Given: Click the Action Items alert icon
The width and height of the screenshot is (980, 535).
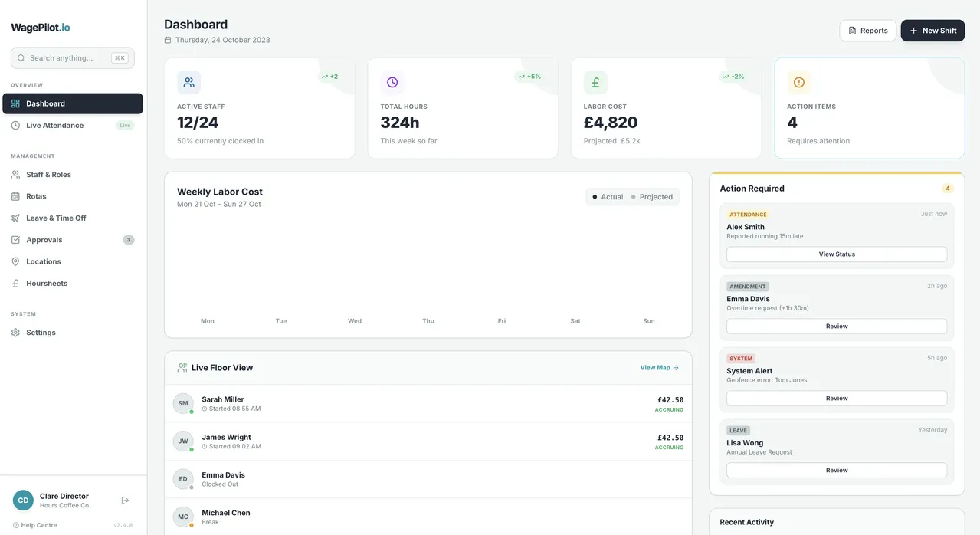Looking at the screenshot, I should (x=799, y=82).
